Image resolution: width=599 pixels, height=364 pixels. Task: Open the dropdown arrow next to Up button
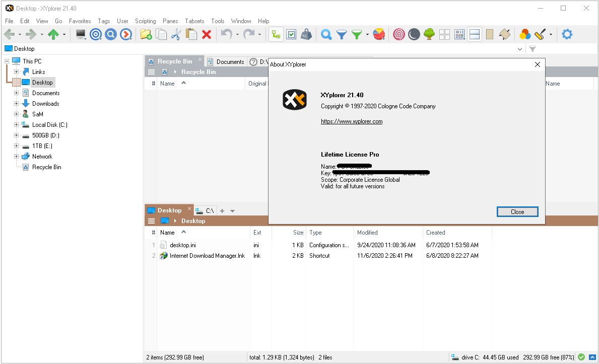[x=64, y=35]
